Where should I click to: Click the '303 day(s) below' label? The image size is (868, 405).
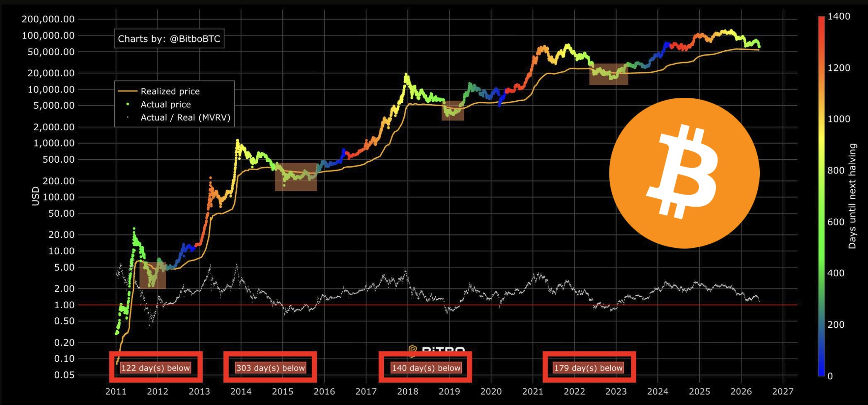point(270,368)
